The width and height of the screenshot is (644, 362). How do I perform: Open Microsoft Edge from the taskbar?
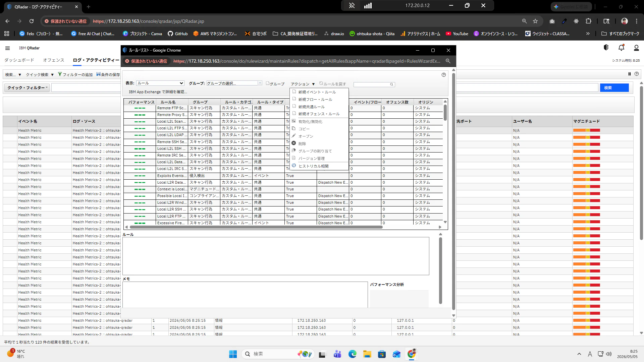point(352,354)
